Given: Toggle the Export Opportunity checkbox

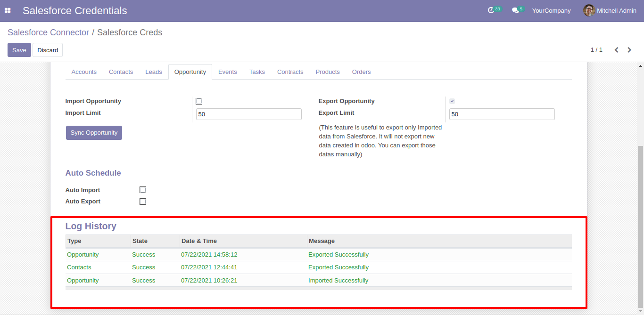Looking at the screenshot, I should [452, 101].
